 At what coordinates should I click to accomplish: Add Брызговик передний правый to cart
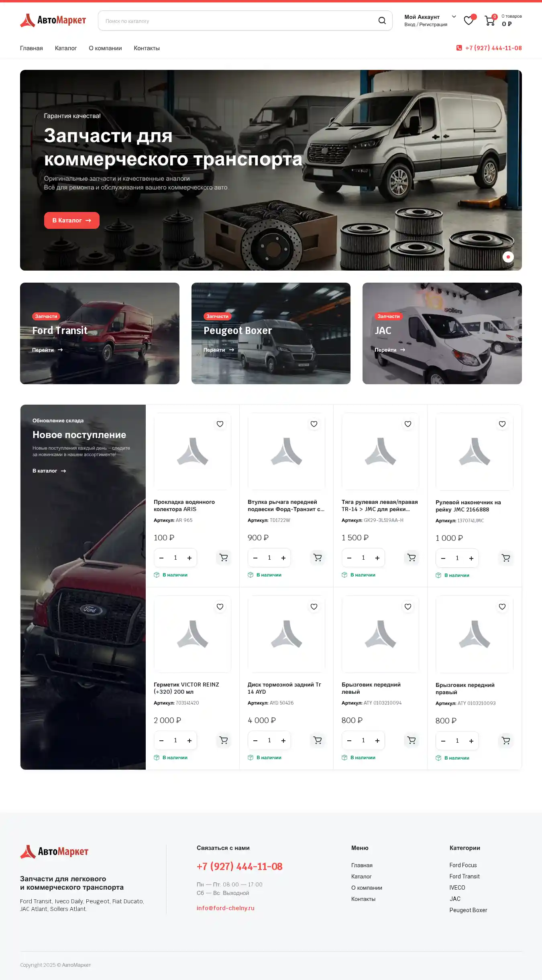click(506, 740)
